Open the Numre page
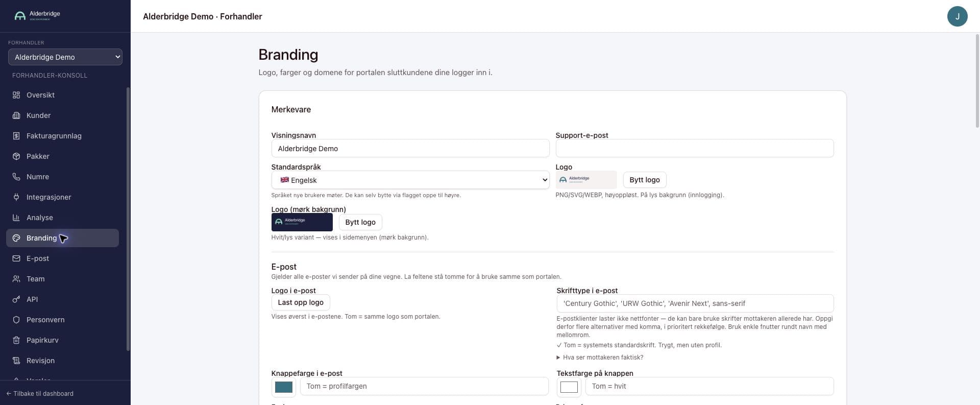 coord(62,177)
